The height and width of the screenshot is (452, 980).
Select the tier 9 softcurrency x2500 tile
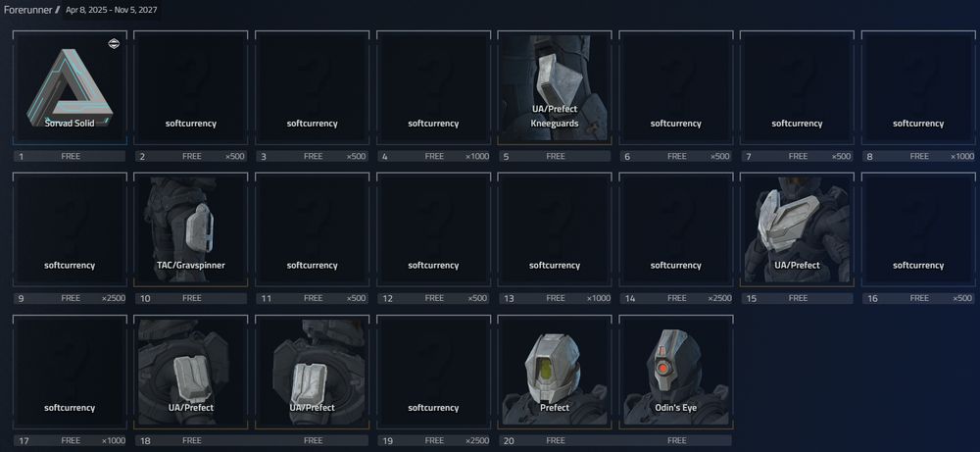(x=70, y=229)
